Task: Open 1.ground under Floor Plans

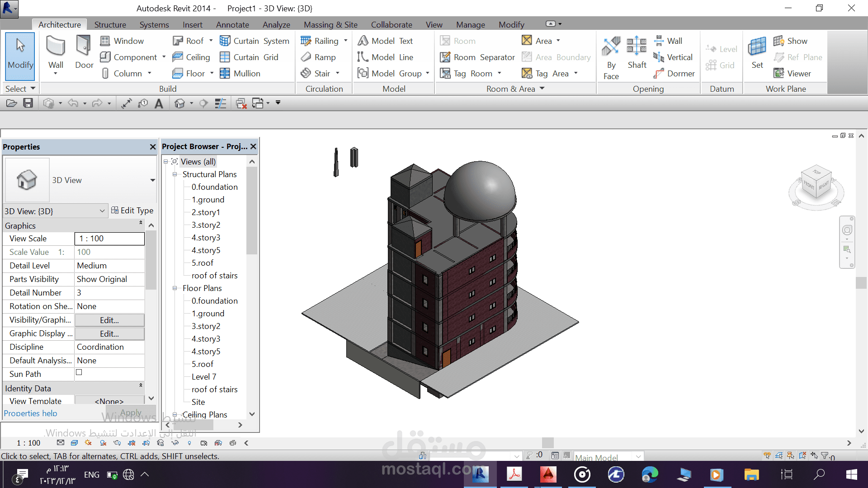Action: (x=208, y=313)
